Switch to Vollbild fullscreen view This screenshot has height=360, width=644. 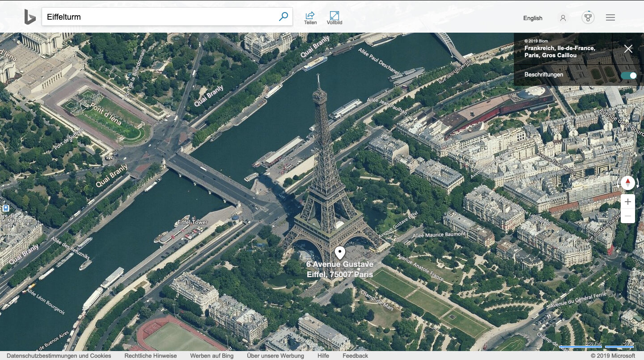(335, 18)
